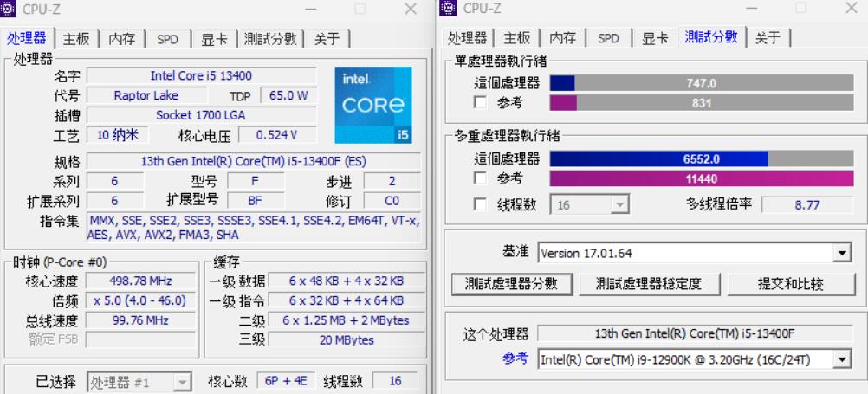Click the 指令集 instruction list text

click(254, 228)
